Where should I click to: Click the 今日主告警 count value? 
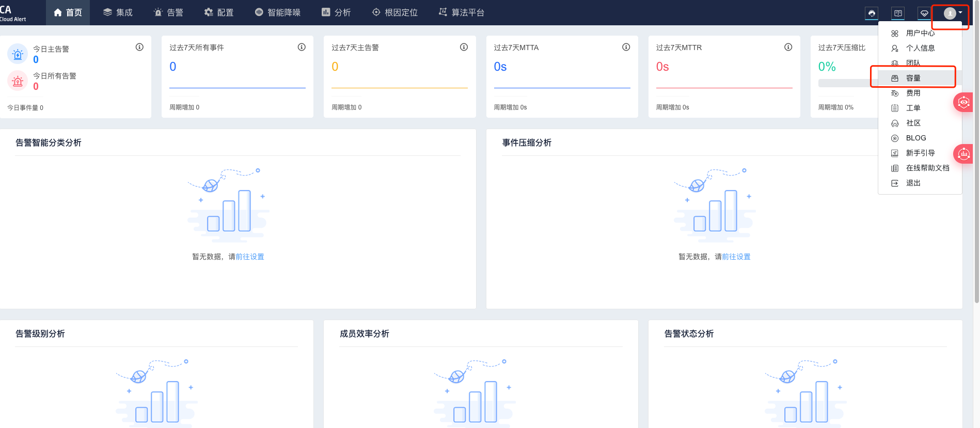point(36,60)
